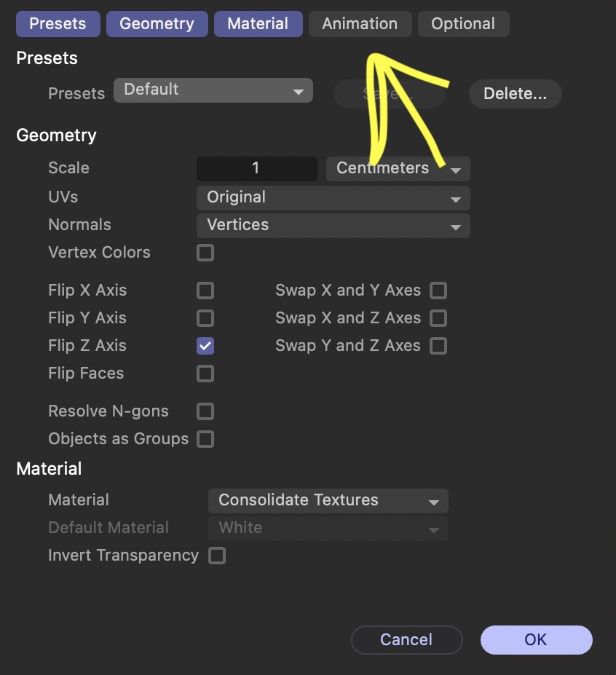Click the Material tab at top
The image size is (616, 675).
pos(258,24)
